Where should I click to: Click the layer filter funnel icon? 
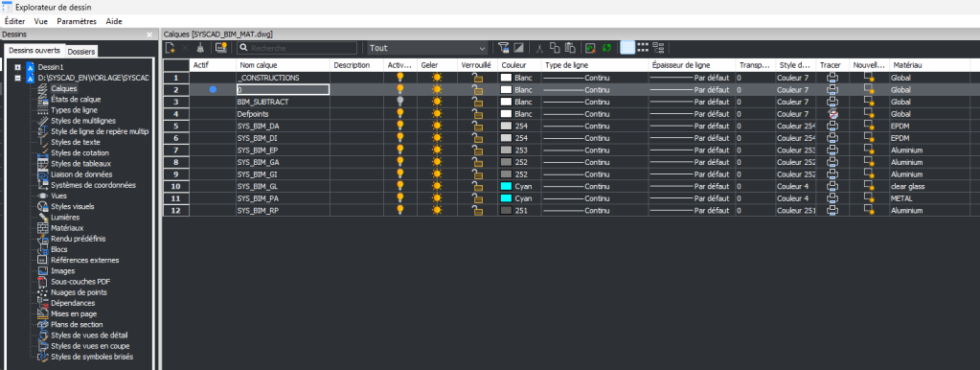click(504, 48)
